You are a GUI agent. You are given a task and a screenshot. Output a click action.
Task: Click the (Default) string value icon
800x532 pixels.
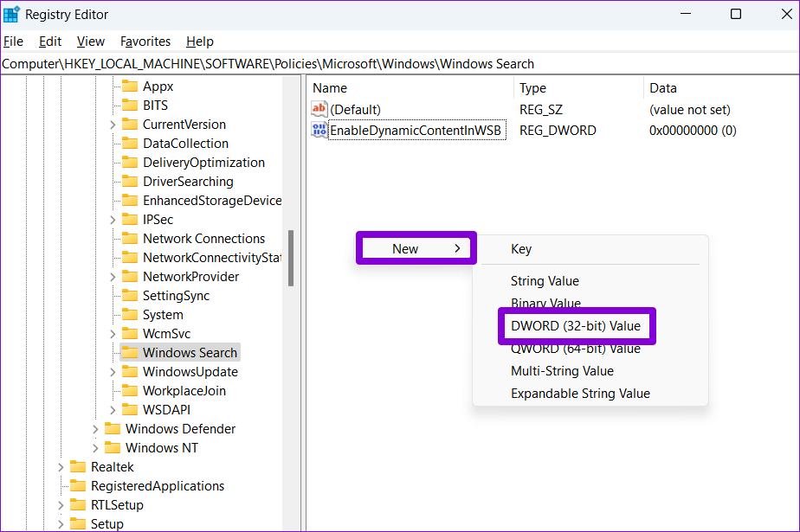coord(319,109)
